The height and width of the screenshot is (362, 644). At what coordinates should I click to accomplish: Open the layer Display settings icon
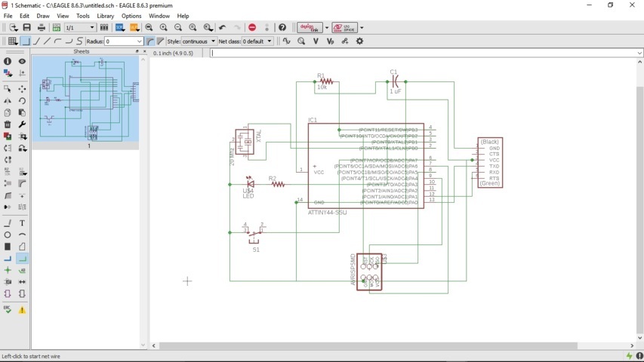click(8, 73)
